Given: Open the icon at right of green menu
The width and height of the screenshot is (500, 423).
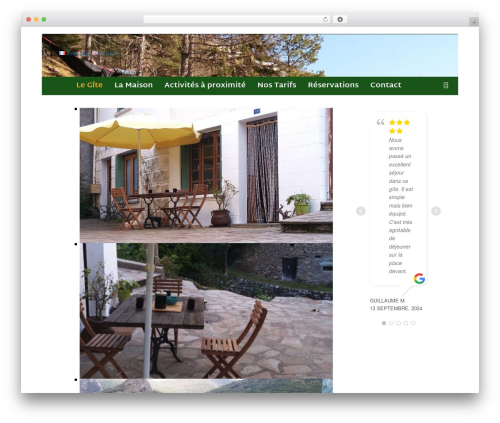Looking at the screenshot, I should click(446, 85).
